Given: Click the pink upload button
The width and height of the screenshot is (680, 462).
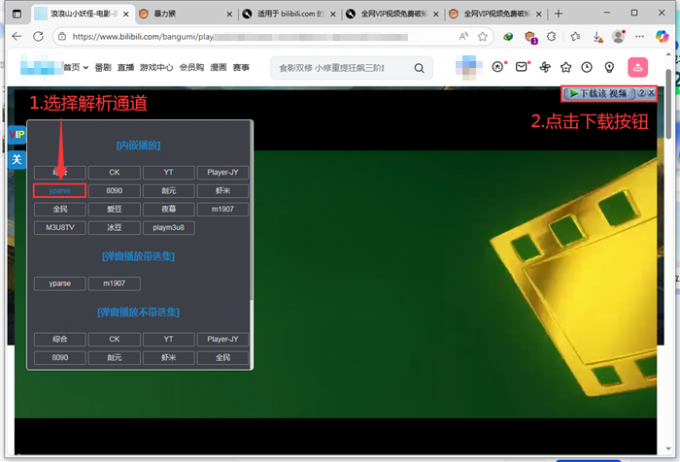Looking at the screenshot, I should tap(638, 67).
